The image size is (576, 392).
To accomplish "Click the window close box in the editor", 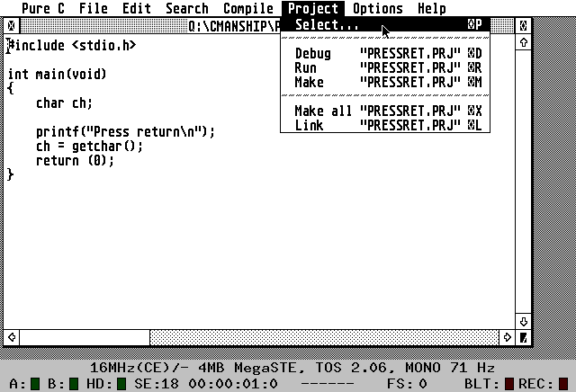I will (11, 25).
